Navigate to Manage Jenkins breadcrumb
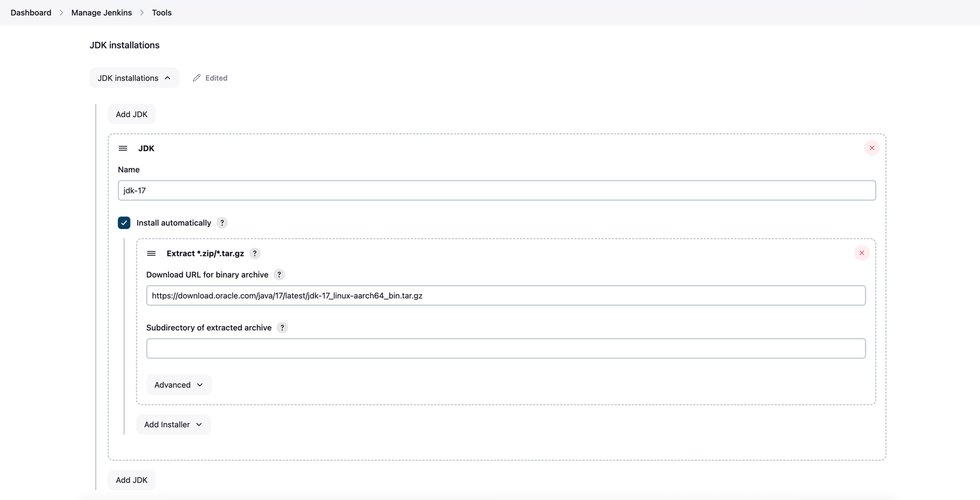The height and width of the screenshot is (500, 980). click(x=102, y=12)
